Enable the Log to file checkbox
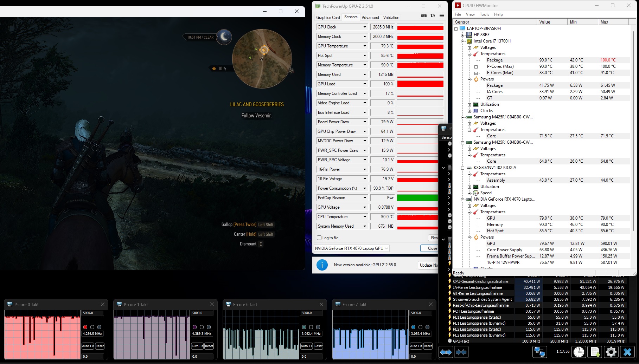Viewport: 639px width, 364px height. point(319,238)
